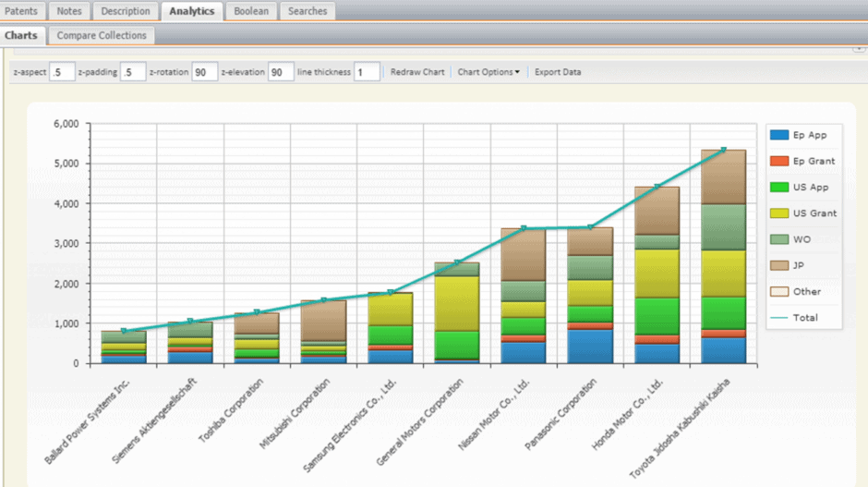Switch to the Notes tab
This screenshot has height=487, width=868.
pyautogui.click(x=69, y=11)
